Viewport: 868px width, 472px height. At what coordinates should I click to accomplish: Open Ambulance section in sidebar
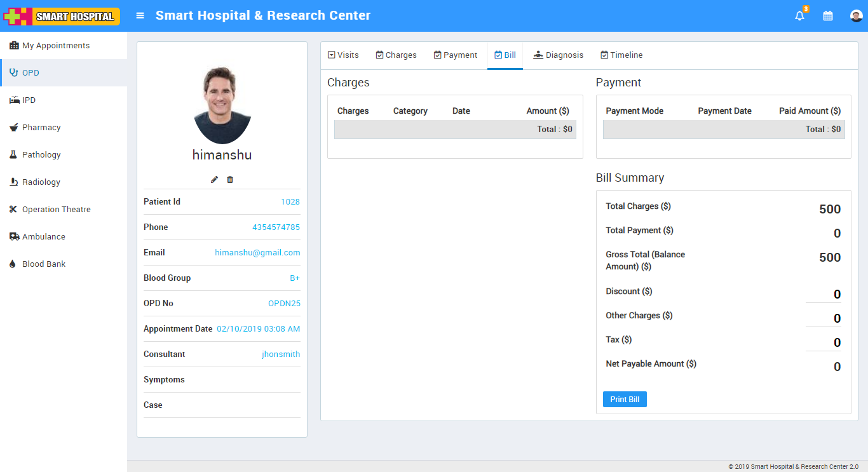click(43, 237)
